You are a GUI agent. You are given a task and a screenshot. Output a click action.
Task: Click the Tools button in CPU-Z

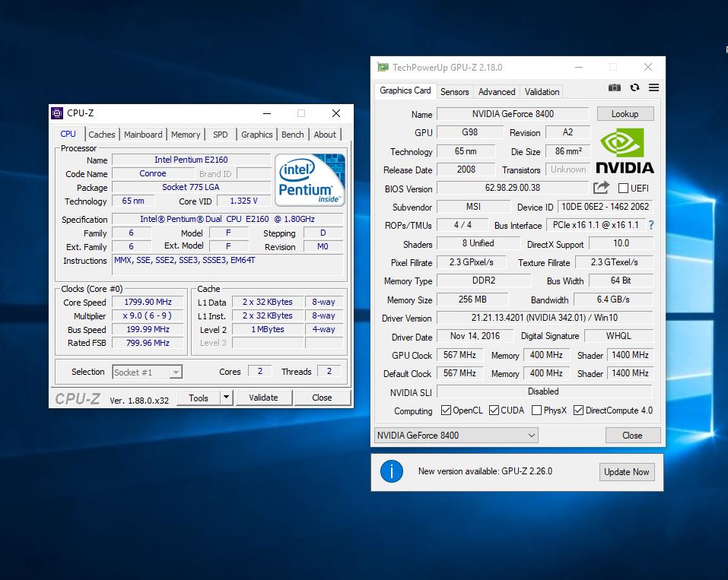click(199, 398)
